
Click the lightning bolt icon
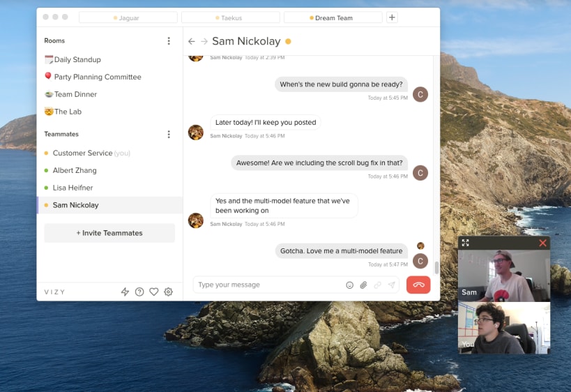click(x=125, y=292)
